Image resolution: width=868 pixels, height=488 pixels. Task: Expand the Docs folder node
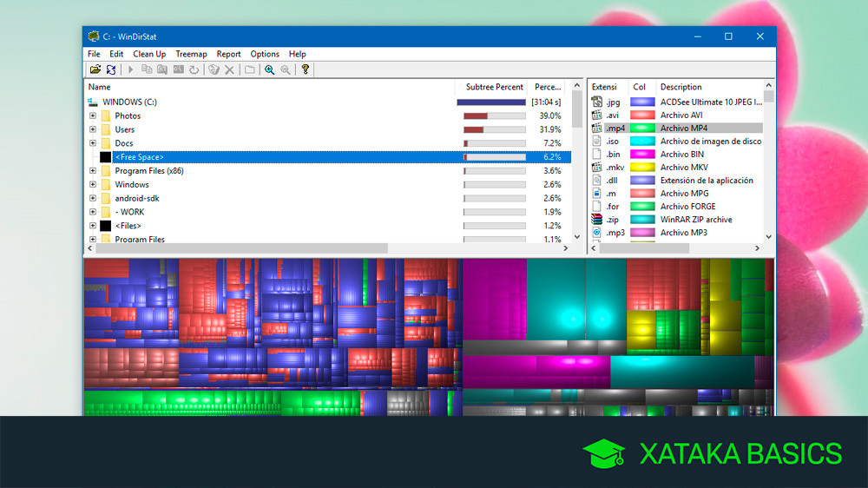(93, 143)
